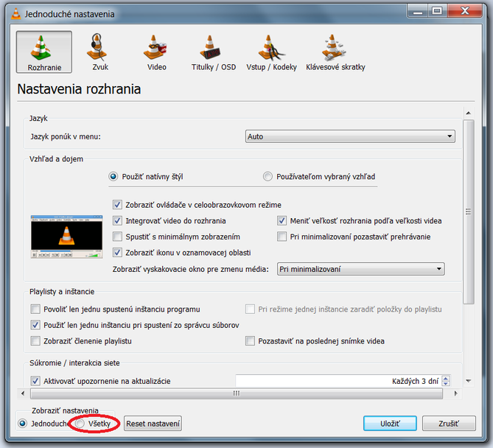Decrease the update interval with the down stepper
This screenshot has height=448, width=493.
point(446,384)
